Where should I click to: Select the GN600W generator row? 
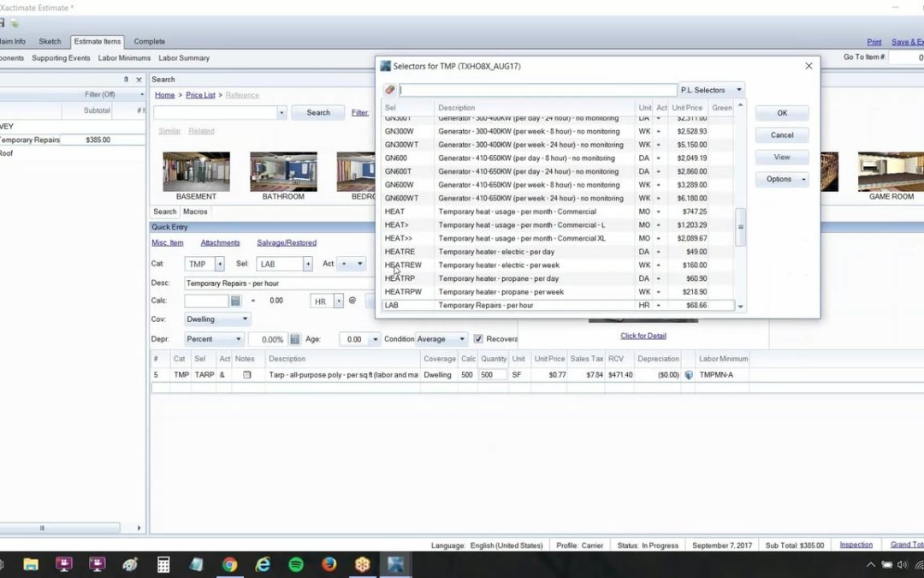[x=558, y=185]
